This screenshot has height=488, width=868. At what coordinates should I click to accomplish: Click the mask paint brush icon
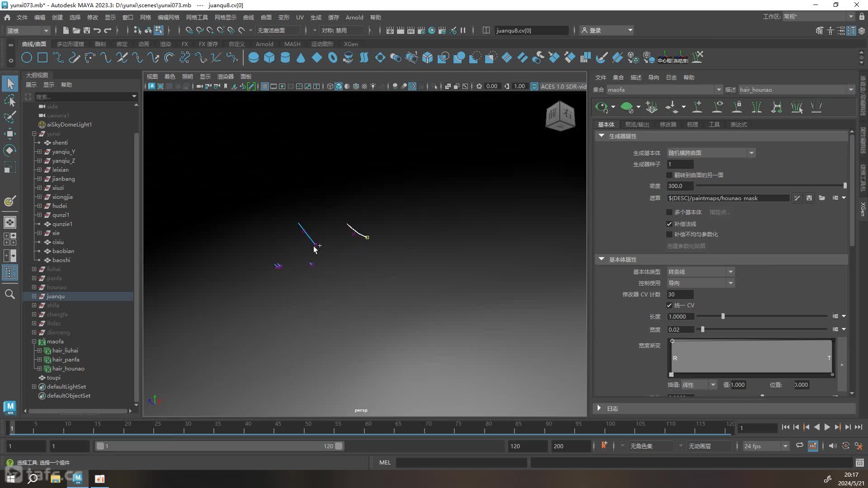point(797,198)
